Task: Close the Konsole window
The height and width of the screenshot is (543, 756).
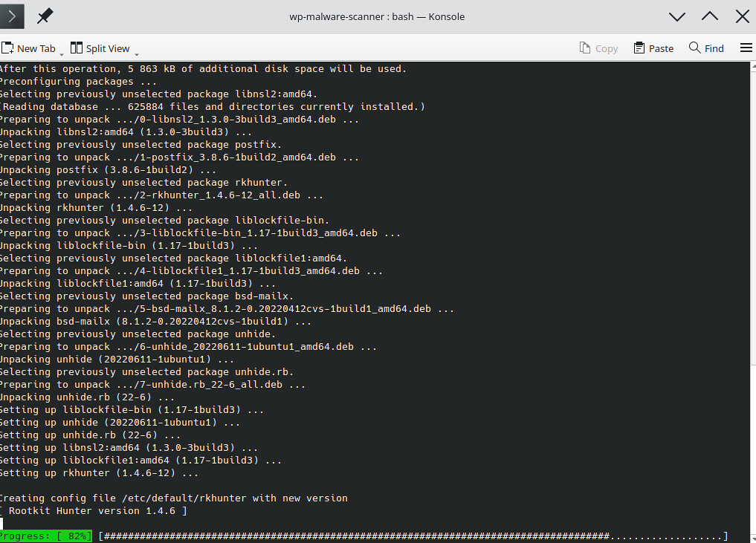Action: (x=742, y=16)
